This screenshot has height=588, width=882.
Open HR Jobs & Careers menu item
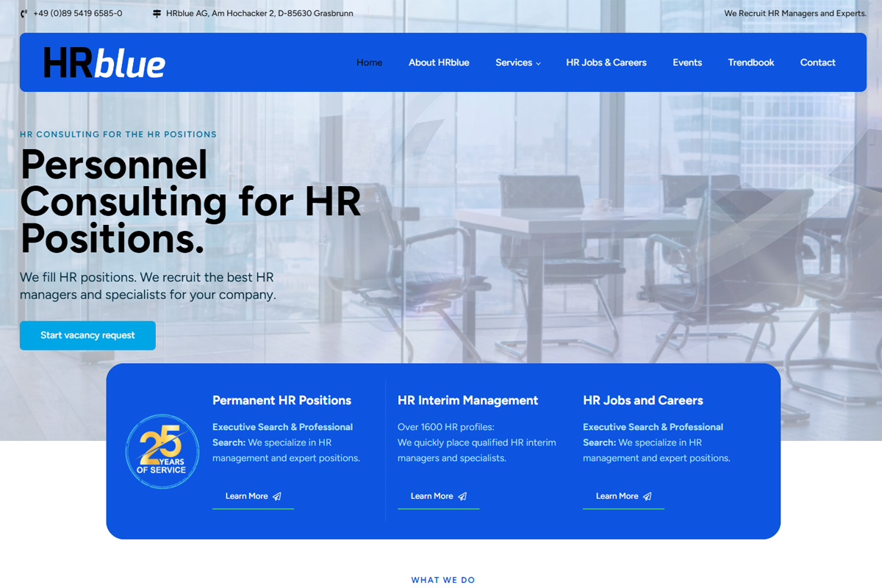click(606, 62)
